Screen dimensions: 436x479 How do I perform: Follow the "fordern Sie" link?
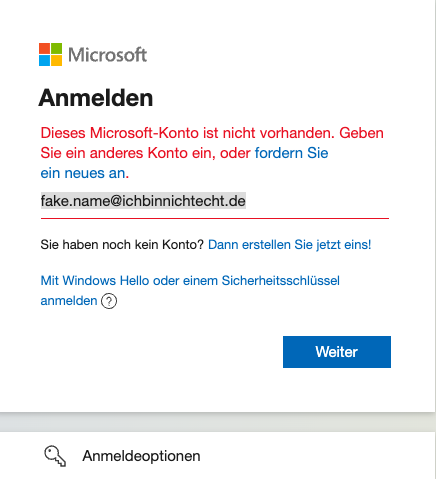[x=291, y=153]
